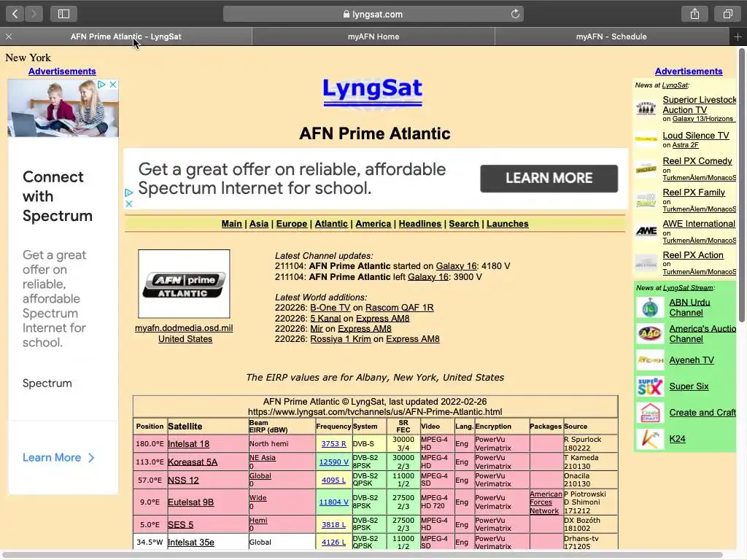Open the B-One TV link

(330, 308)
